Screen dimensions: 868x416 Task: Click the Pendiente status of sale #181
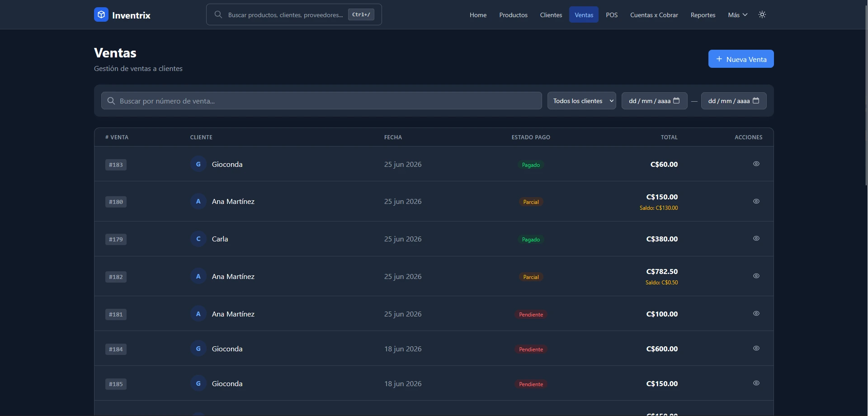point(531,314)
